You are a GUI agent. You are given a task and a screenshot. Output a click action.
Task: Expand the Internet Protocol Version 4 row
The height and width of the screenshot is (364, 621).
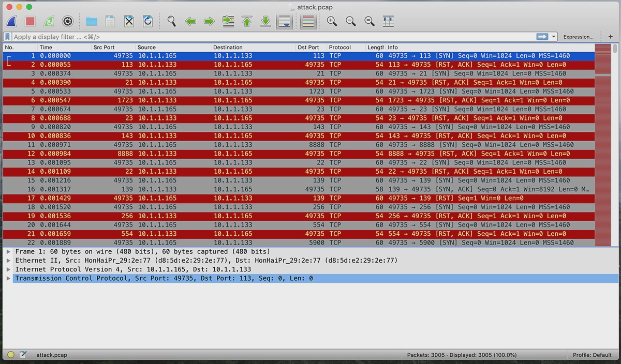pyautogui.click(x=8, y=269)
